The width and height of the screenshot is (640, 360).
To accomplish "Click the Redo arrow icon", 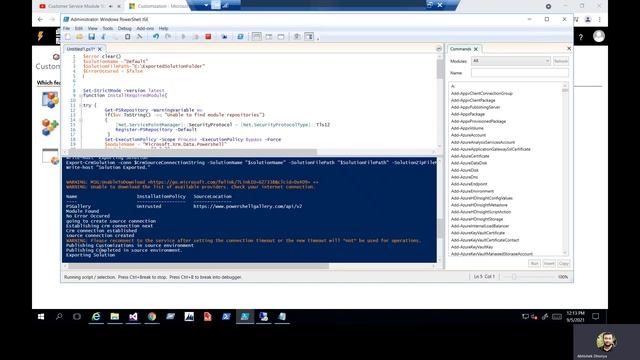I will [x=168, y=37].
